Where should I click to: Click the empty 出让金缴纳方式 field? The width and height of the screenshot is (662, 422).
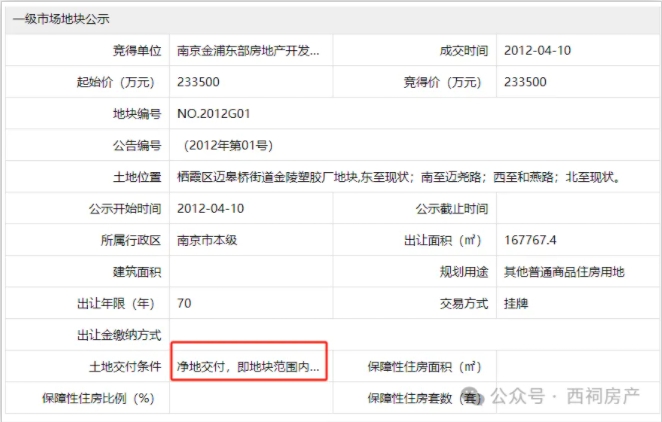click(410, 335)
